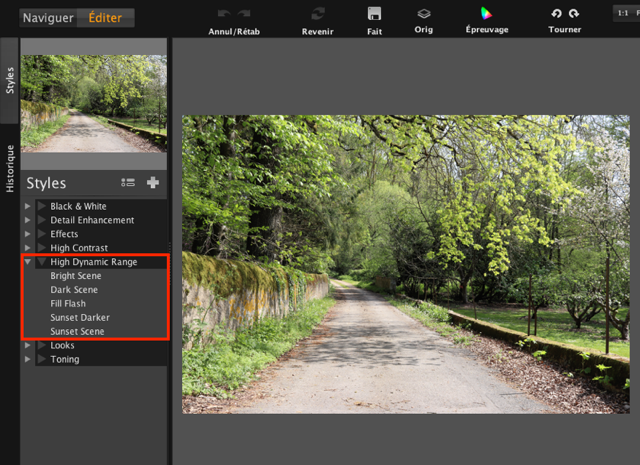Expand the Toning styles group

click(x=28, y=359)
